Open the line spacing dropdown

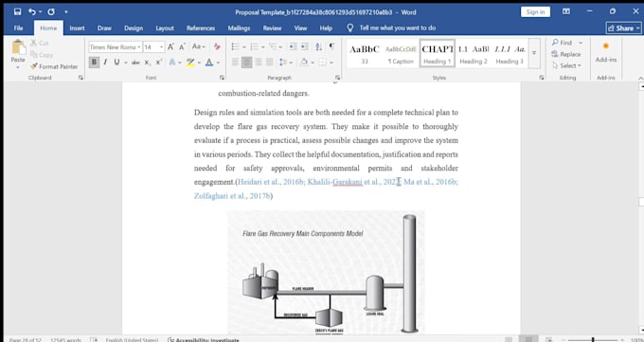pos(286,63)
